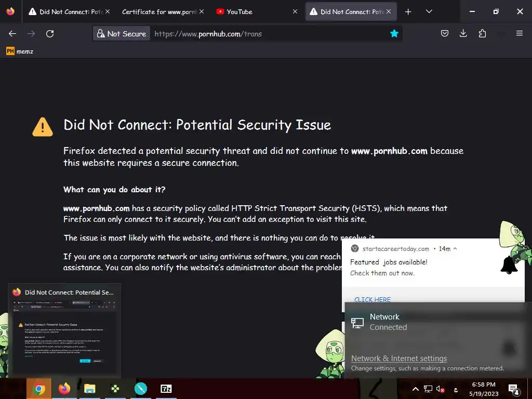Close the Certificate tab
Viewport: 532px width, 399px height.
[202, 11]
